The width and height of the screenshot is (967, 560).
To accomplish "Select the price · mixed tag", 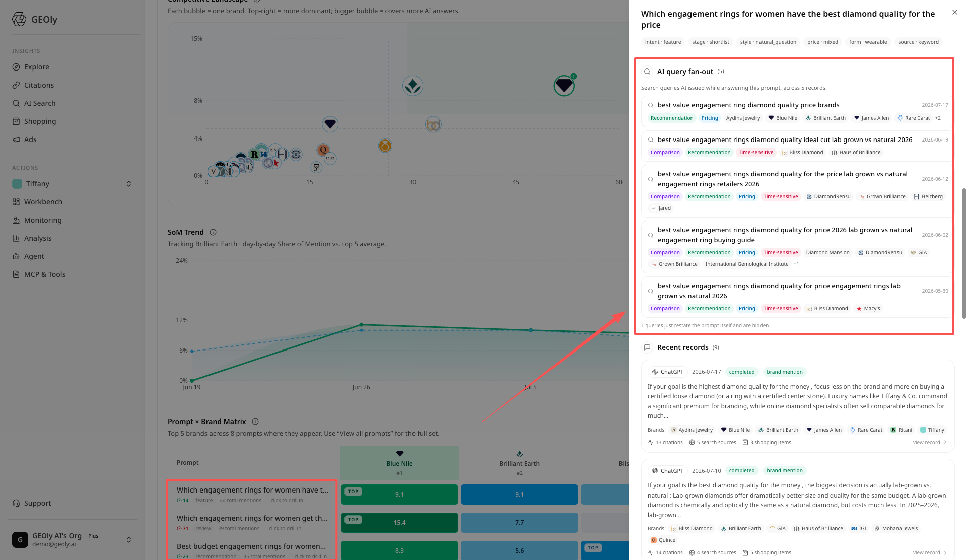I will (822, 42).
